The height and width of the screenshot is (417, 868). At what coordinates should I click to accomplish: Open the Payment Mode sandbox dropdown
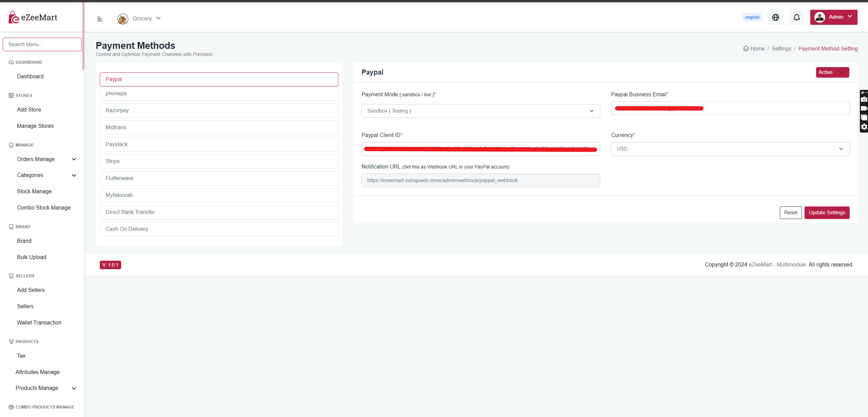coord(480,111)
